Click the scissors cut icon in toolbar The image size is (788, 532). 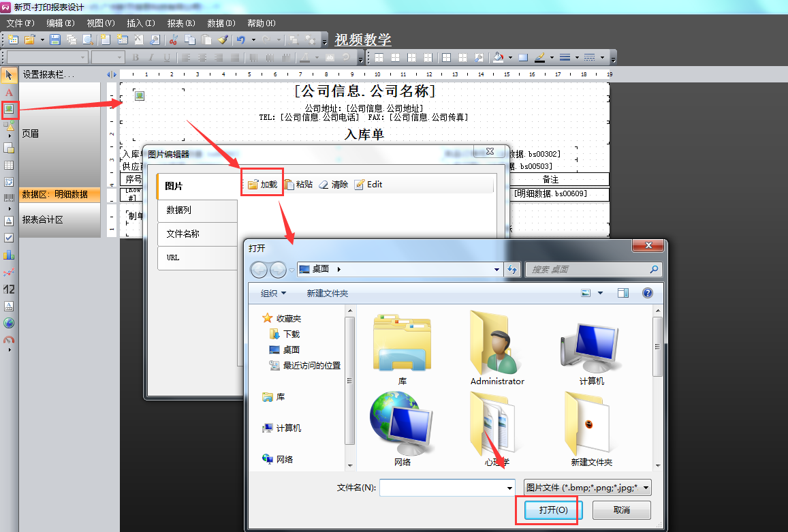point(173,40)
